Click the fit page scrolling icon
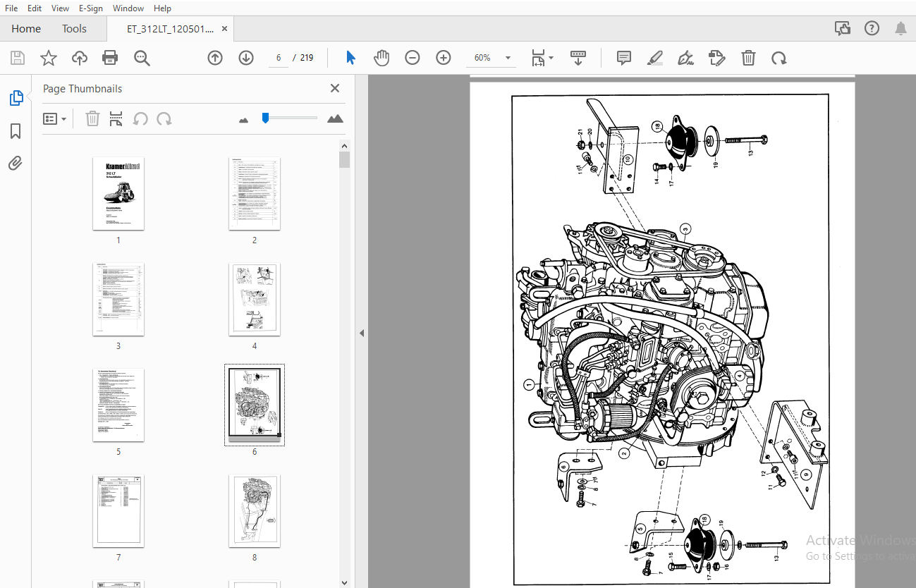 (x=538, y=58)
